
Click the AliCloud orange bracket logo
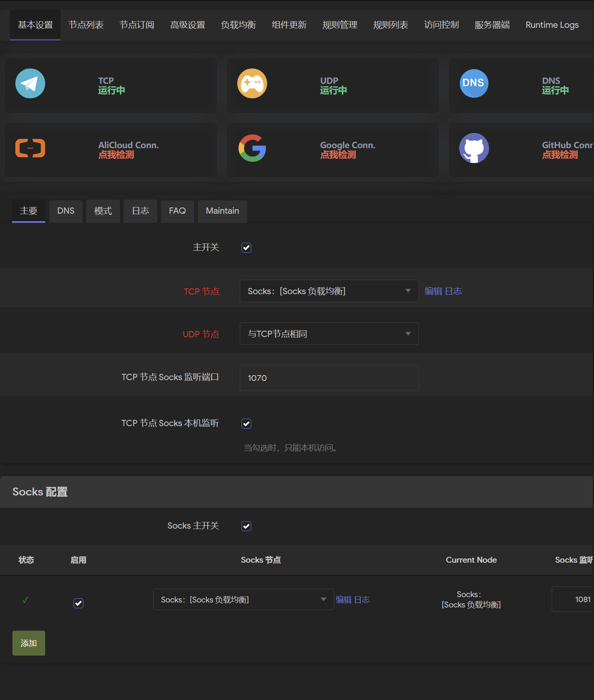tap(30, 148)
